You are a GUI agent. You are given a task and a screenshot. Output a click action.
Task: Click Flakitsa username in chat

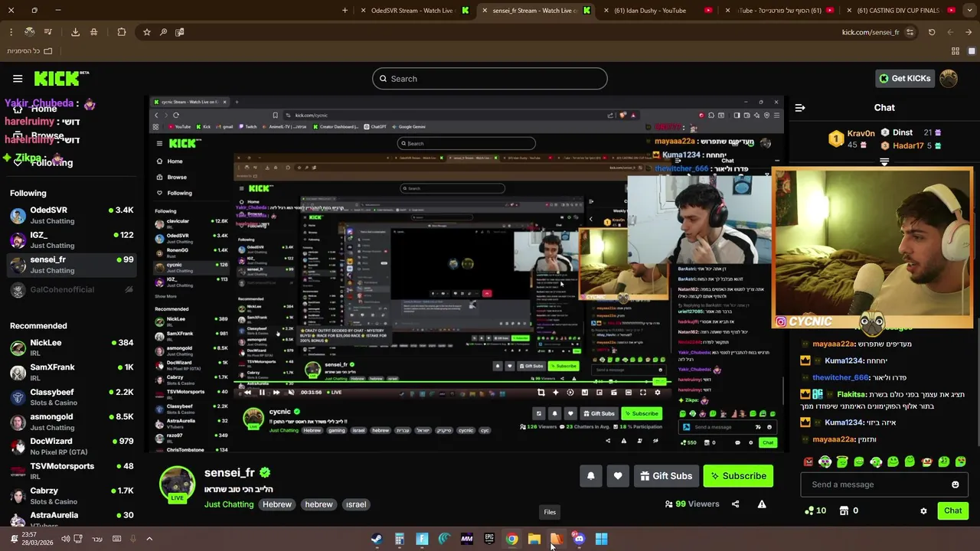pos(851,395)
